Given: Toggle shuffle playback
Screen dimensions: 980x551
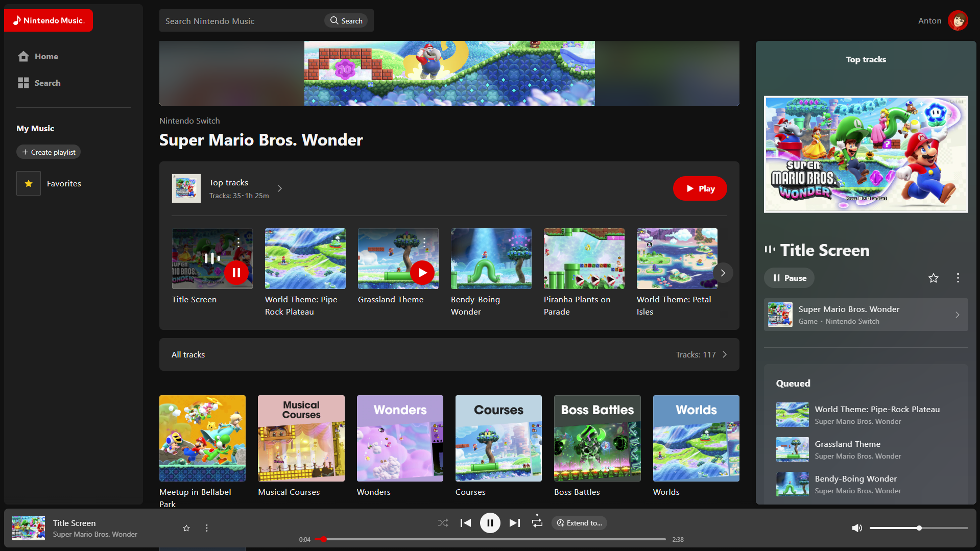Looking at the screenshot, I should 443,523.
